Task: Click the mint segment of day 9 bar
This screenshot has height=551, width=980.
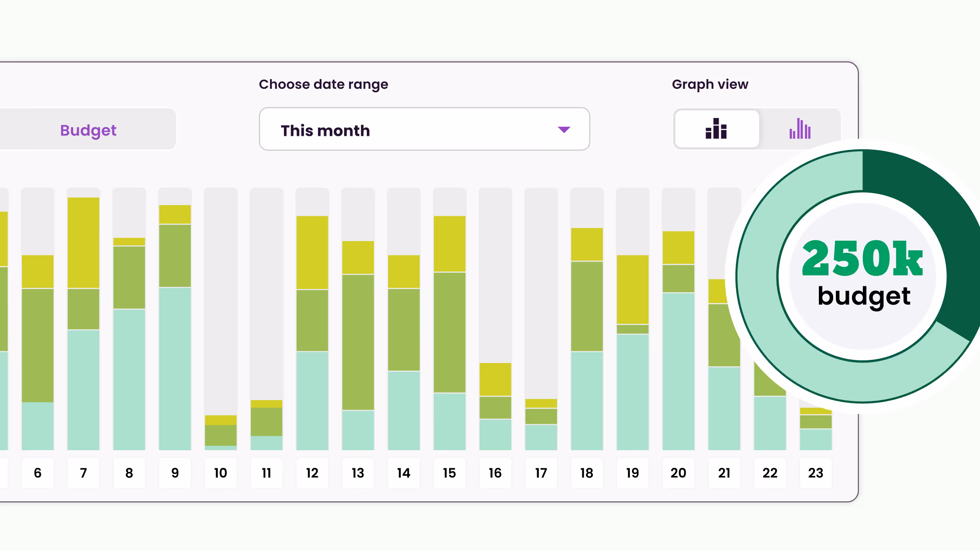Action: tap(175, 368)
